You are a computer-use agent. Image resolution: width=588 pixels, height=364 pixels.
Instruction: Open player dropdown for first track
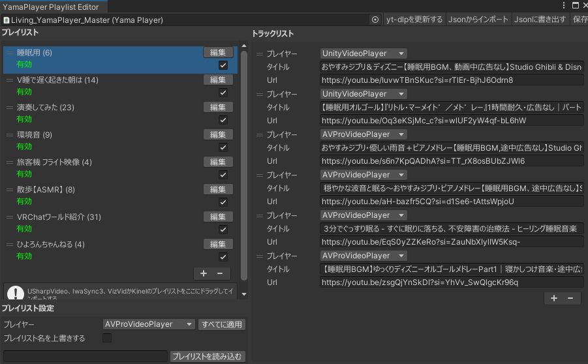coord(364,53)
